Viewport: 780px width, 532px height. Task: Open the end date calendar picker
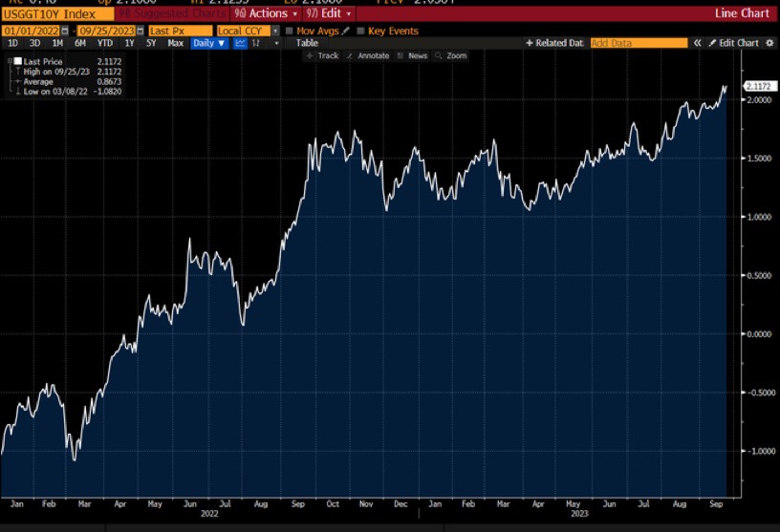point(141,32)
